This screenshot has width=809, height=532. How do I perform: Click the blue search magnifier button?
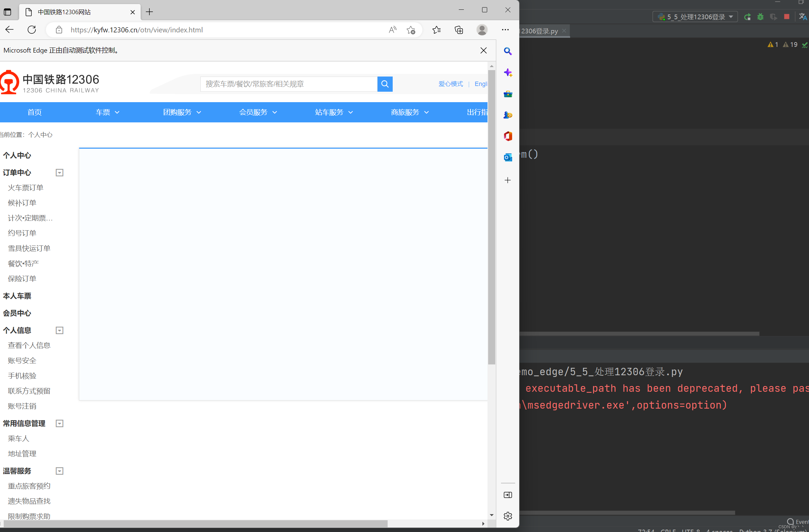coord(385,84)
